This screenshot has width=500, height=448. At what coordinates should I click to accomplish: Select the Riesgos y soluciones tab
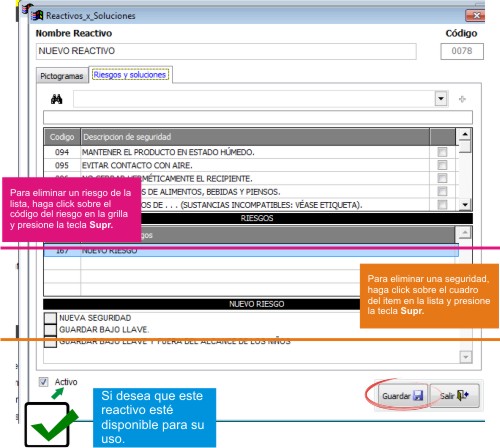click(x=130, y=75)
